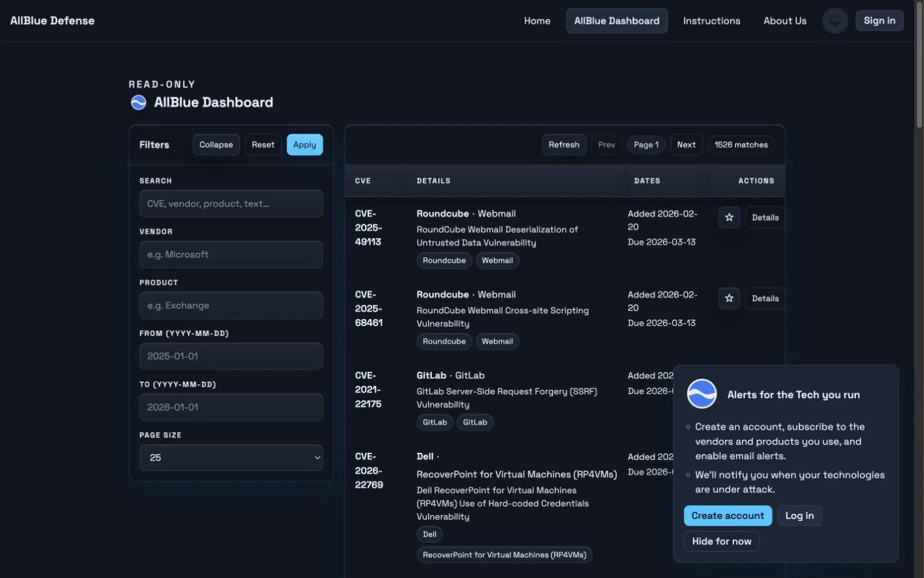Open the Home nav item
Screen dimensions: 924x578
point(537,21)
